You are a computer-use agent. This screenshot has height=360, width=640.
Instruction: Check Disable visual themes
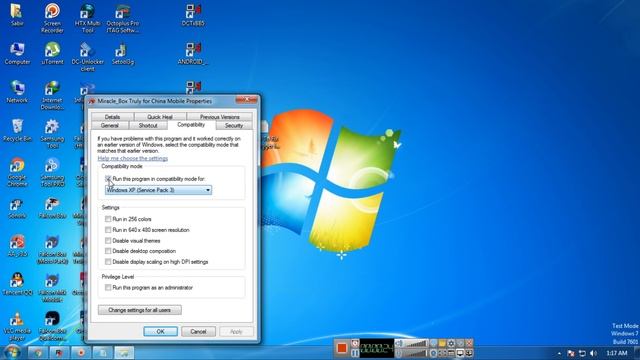(x=108, y=240)
